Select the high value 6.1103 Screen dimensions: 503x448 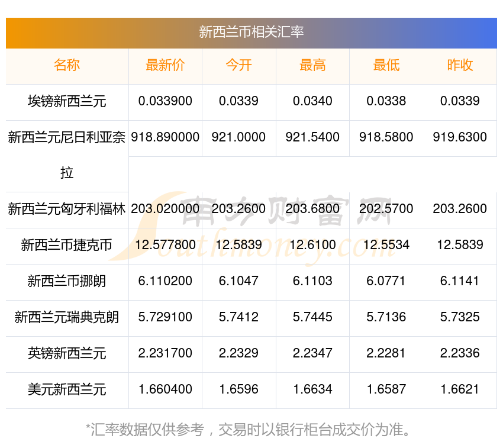click(312, 281)
